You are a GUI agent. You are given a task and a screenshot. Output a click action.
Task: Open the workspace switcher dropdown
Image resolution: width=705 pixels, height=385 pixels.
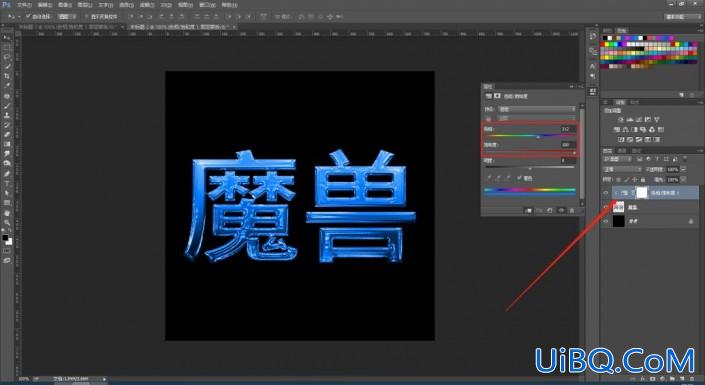pyautogui.click(x=682, y=16)
